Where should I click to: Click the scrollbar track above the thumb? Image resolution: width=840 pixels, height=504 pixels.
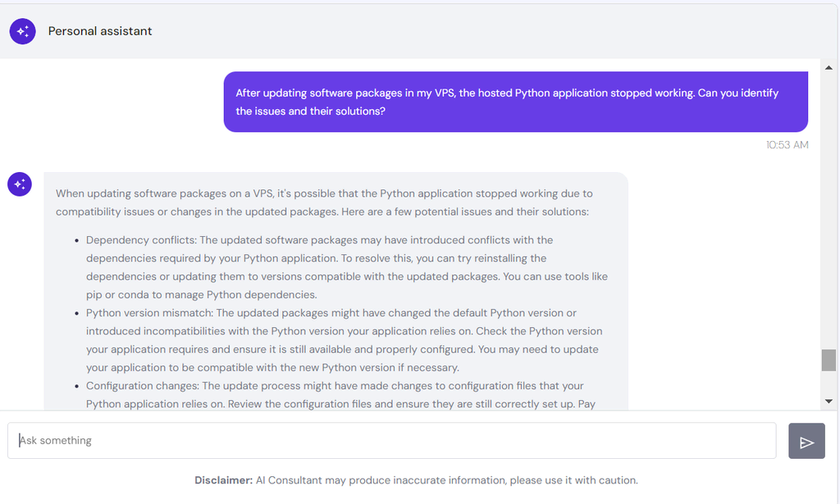pyautogui.click(x=829, y=211)
